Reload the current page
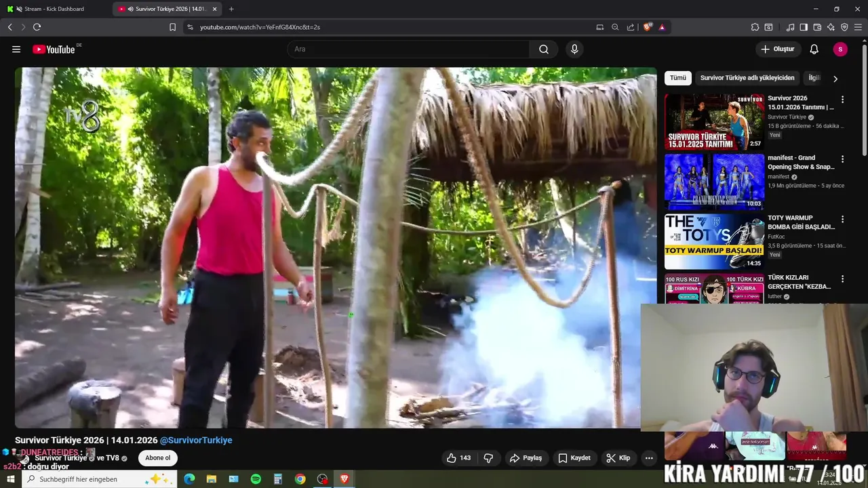Image resolution: width=868 pixels, height=488 pixels. click(37, 27)
